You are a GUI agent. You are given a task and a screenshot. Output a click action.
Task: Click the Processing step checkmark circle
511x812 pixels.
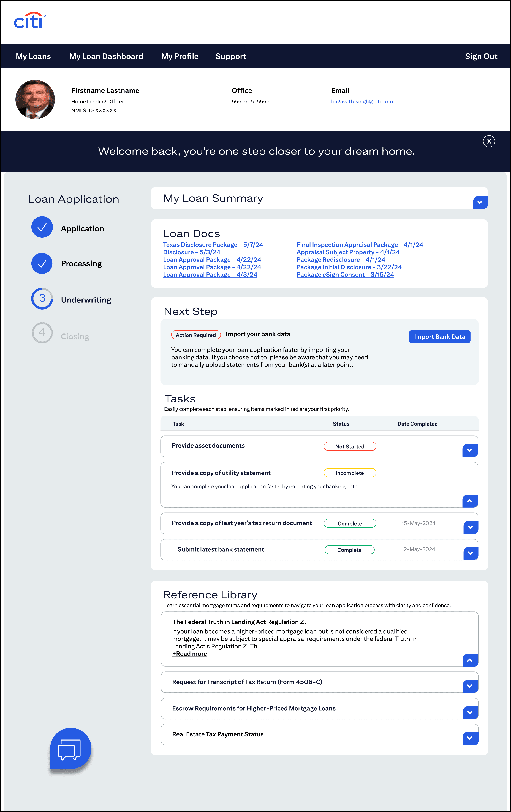(x=42, y=263)
